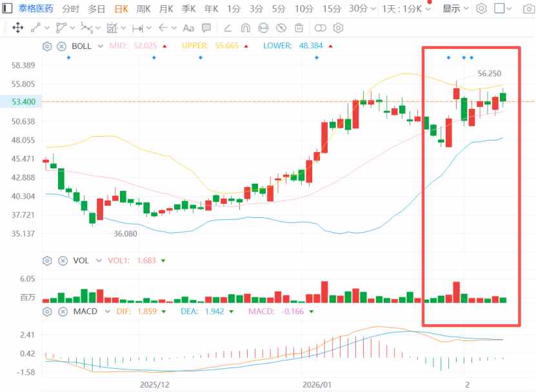
Task: Select the wave pattern drawing tool
Action: tap(86, 28)
